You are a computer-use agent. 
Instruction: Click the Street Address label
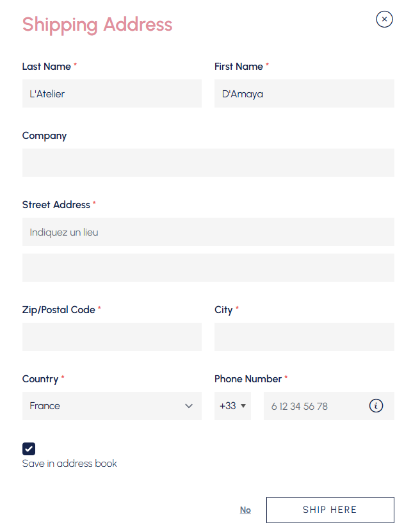click(x=56, y=205)
